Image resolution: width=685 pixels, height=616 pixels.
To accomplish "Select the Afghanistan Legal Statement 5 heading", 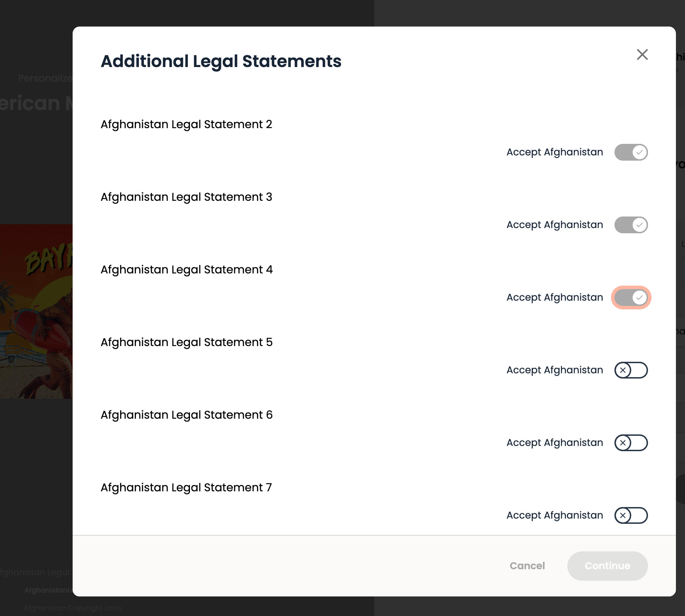I will [x=186, y=342].
